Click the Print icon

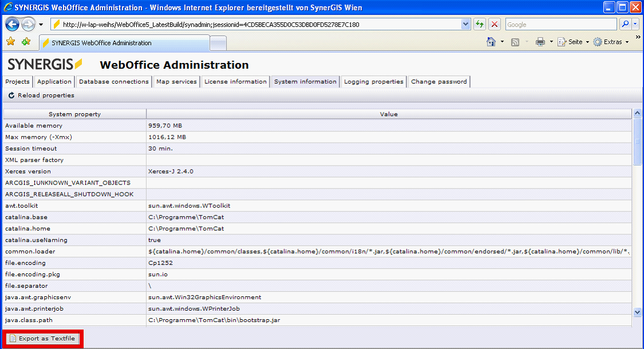(x=539, y=42)
